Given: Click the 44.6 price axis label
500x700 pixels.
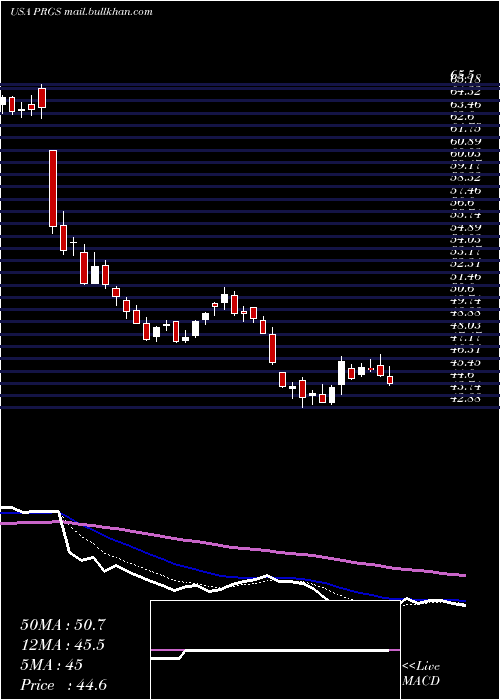Looking at the screenshot, I should click(462, 375).
